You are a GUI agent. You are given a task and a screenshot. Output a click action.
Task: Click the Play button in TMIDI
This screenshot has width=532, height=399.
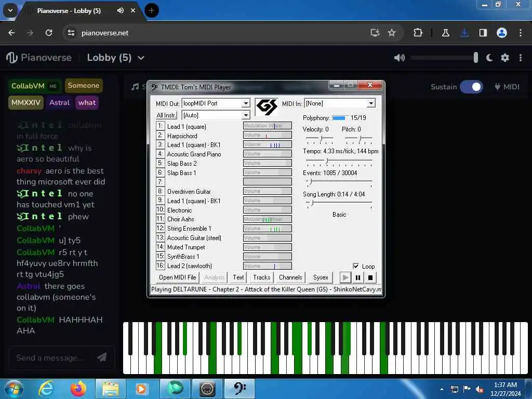345,277
